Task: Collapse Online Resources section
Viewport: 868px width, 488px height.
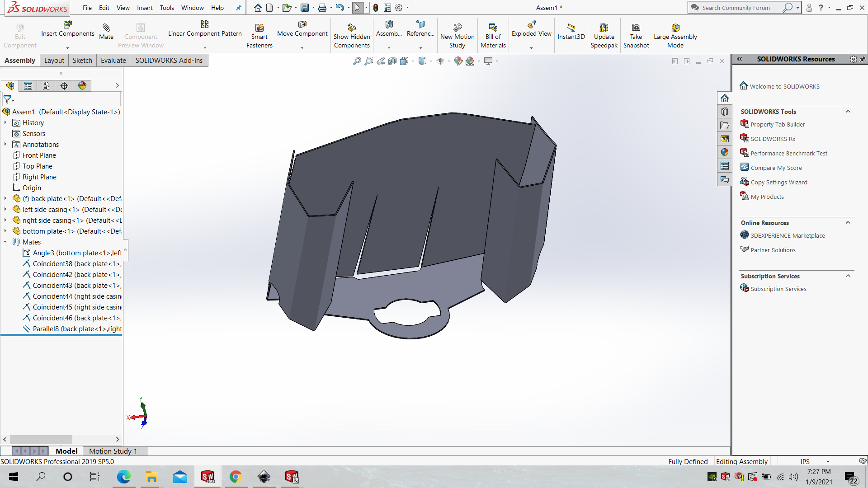Action: (x=848, y=223)
